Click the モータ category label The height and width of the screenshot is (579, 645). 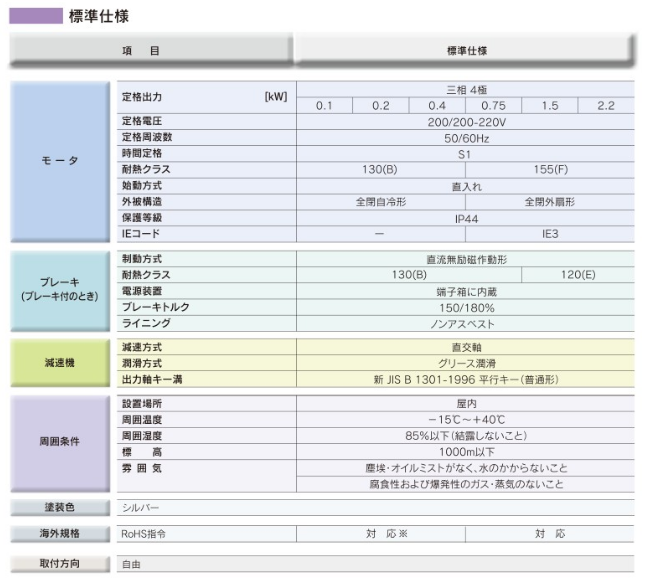tap(59, 161)
